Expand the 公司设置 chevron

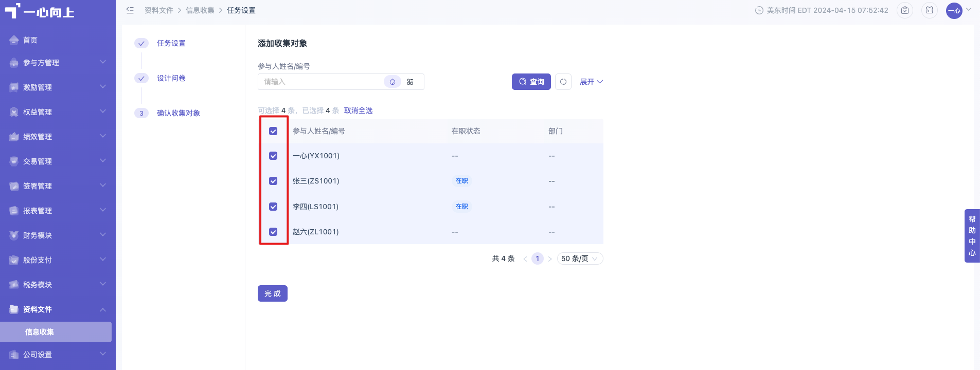(103, 354)
